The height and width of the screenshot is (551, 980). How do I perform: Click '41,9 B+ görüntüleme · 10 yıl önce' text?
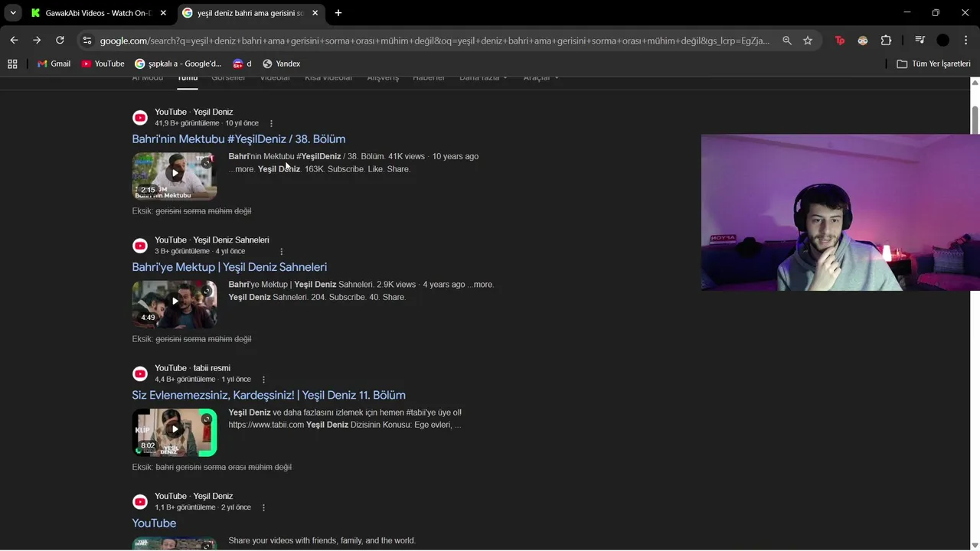(x=207, y=123)
